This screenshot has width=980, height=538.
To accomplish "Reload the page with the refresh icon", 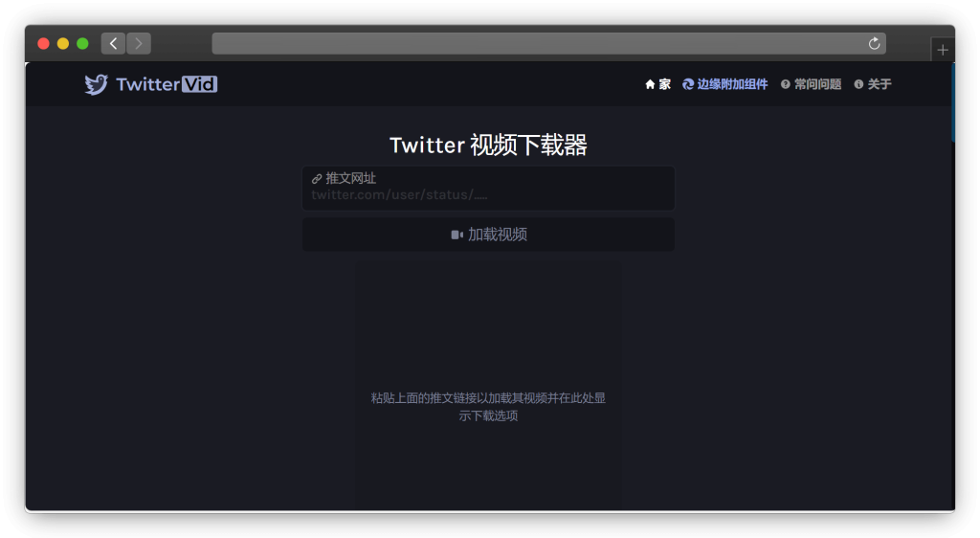I will tap(874, 43).
